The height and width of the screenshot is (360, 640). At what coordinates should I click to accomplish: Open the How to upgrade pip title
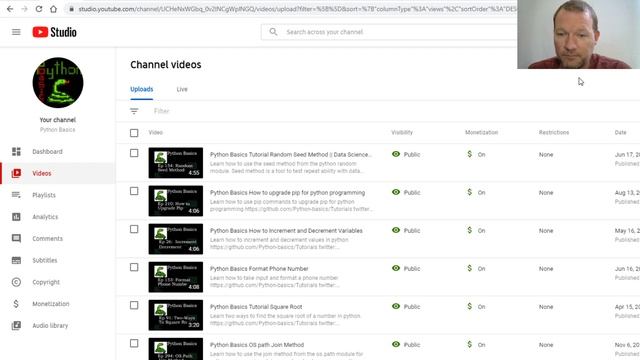tap(287, 192)
